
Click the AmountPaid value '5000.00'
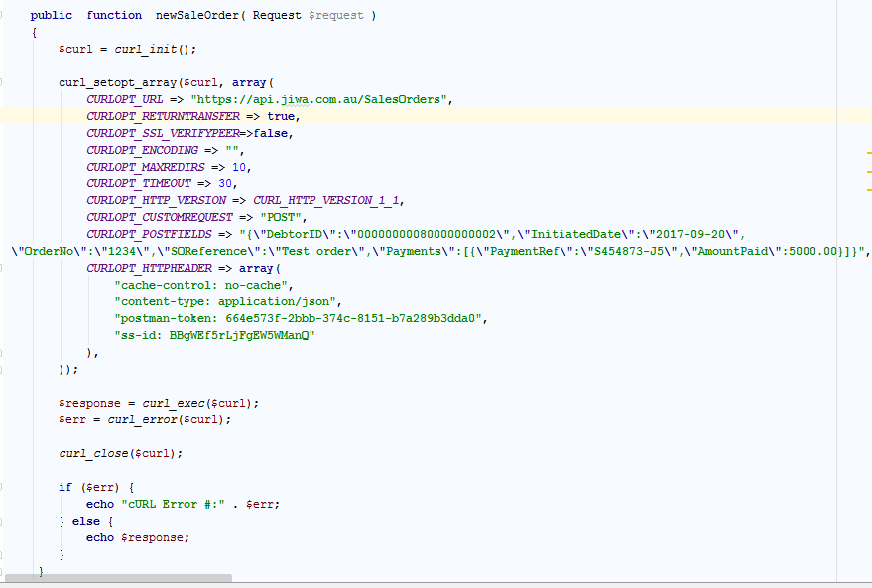click(812, 251)
